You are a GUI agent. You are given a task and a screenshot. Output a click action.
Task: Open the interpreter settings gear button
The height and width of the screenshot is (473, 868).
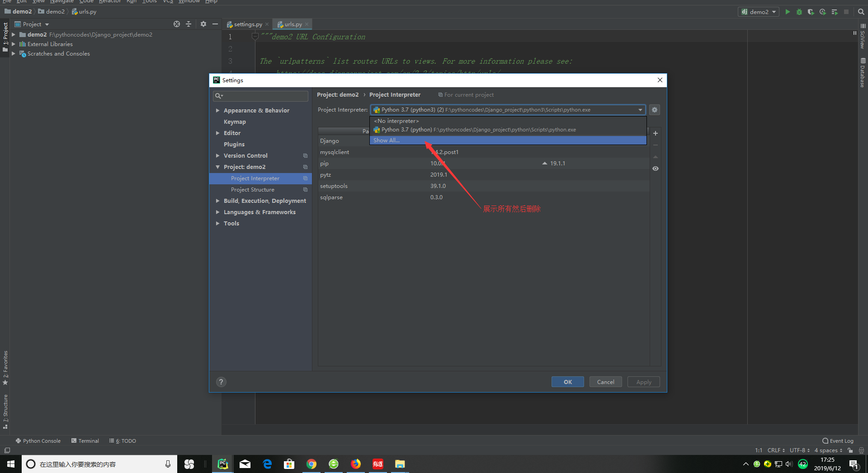pos(655,110)
